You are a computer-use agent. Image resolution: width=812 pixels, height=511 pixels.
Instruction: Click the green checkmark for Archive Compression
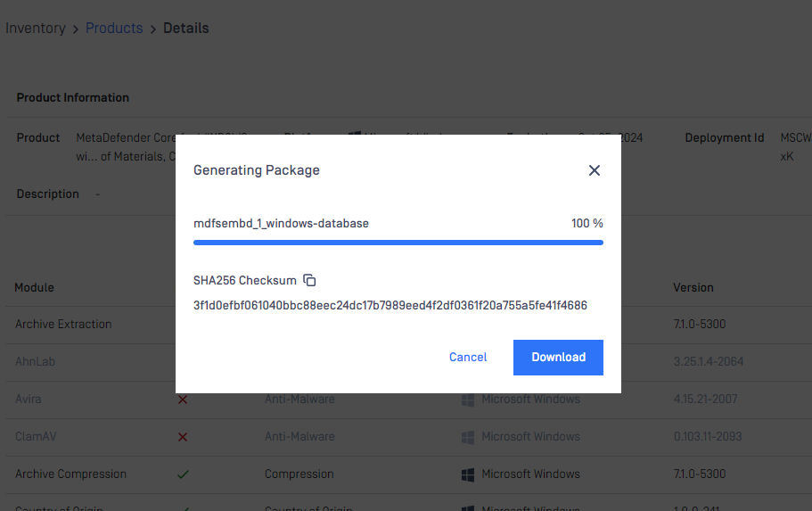(183, 474)
